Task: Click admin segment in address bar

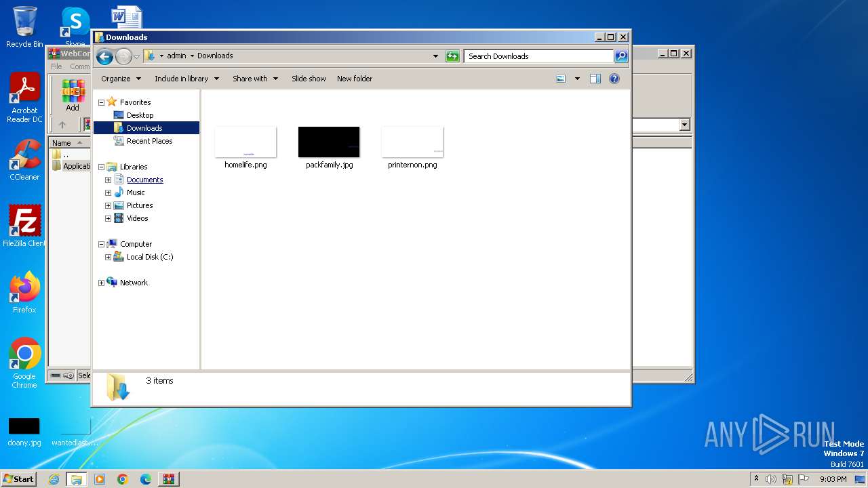Action: 176,56
